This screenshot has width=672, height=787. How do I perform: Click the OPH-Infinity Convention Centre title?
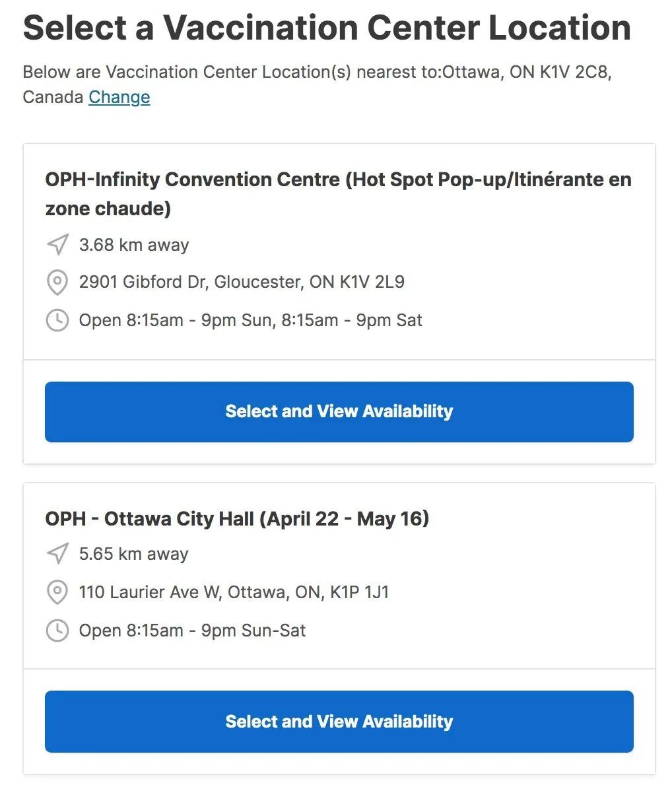(338, 193)
